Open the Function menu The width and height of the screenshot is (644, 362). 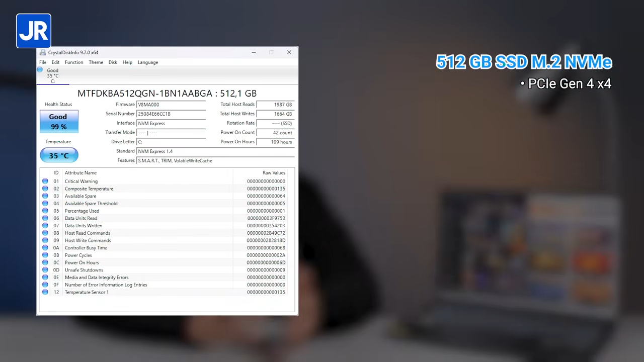(73, 62)
